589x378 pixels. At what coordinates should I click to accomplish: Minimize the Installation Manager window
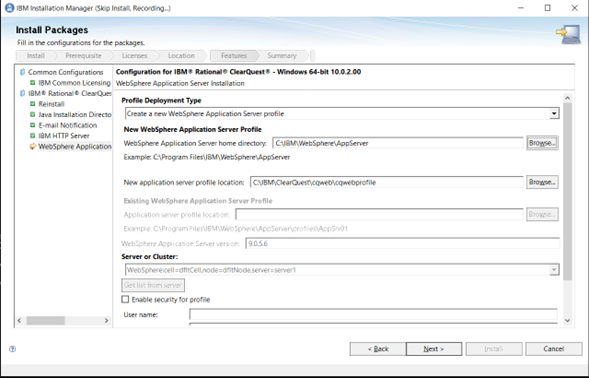click(x=521, y=8)
